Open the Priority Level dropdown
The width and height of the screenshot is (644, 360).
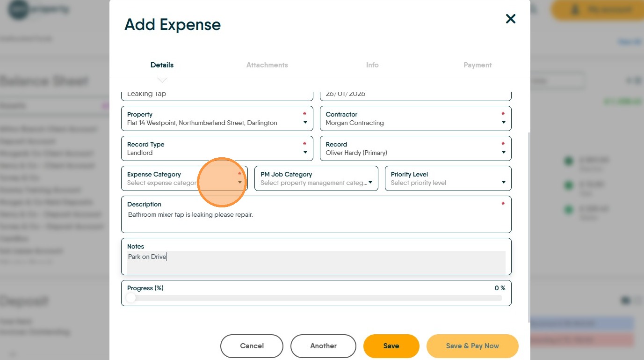(x=503, y=183)
